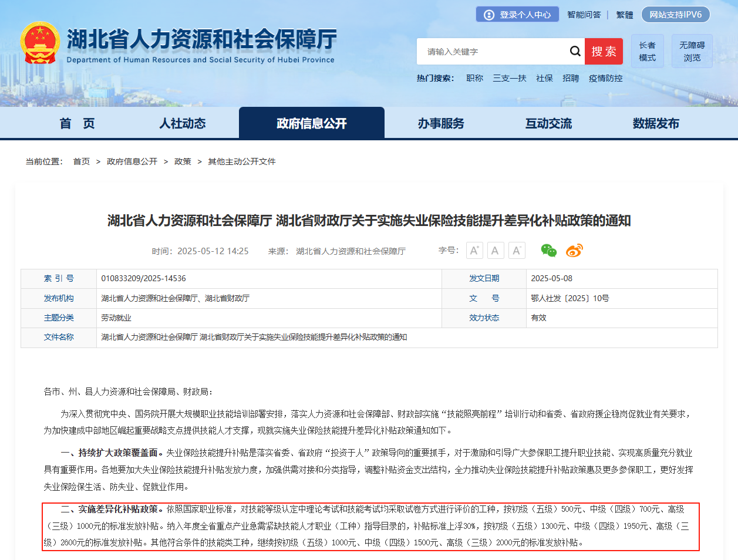Click the national emblem logo
Image resolution: width=738 pixels, height=560 pixels.
(x=40, y=43)
